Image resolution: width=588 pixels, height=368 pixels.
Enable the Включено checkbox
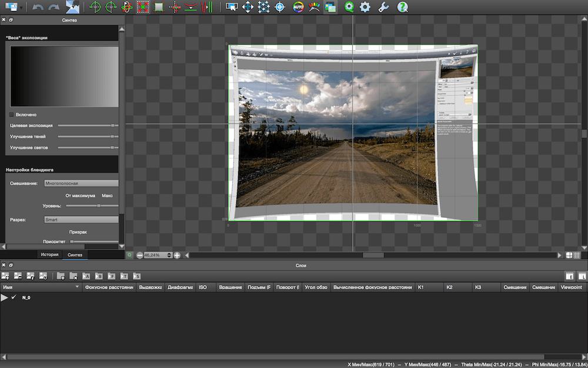(12, 115)
